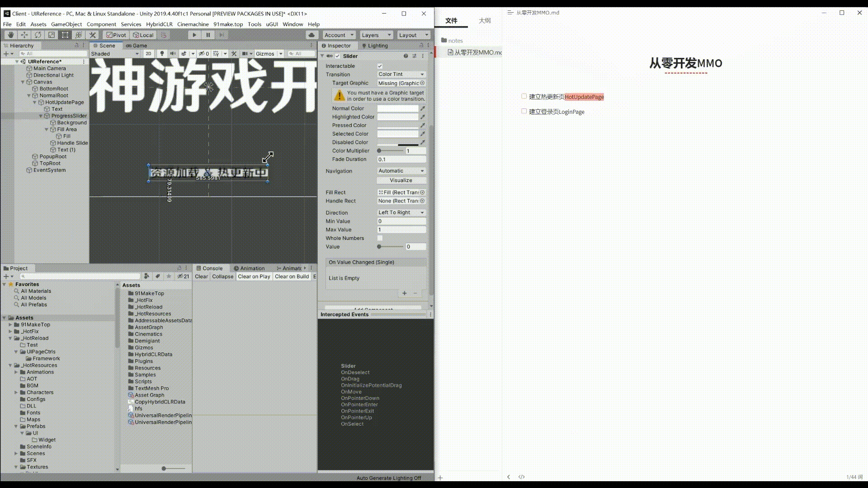Click Clear in the Console
The image size is (868, 488).
pos(201,277)
